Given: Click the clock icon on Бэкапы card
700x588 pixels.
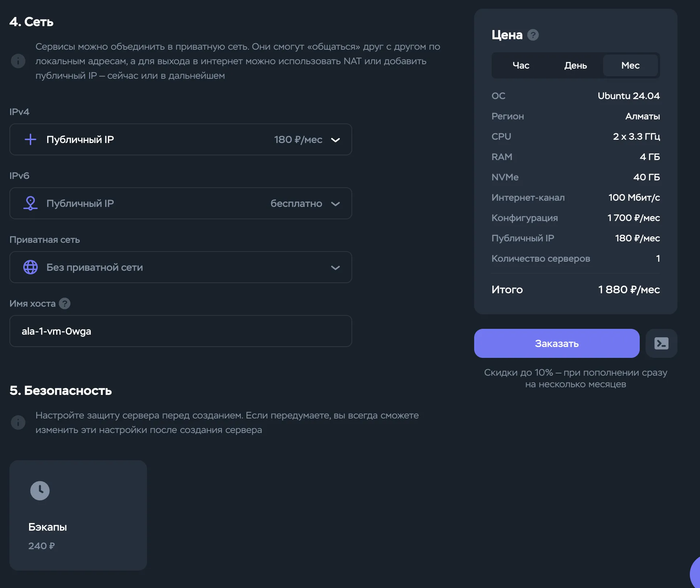Looking at the screenshot, I should click(40, 491).
